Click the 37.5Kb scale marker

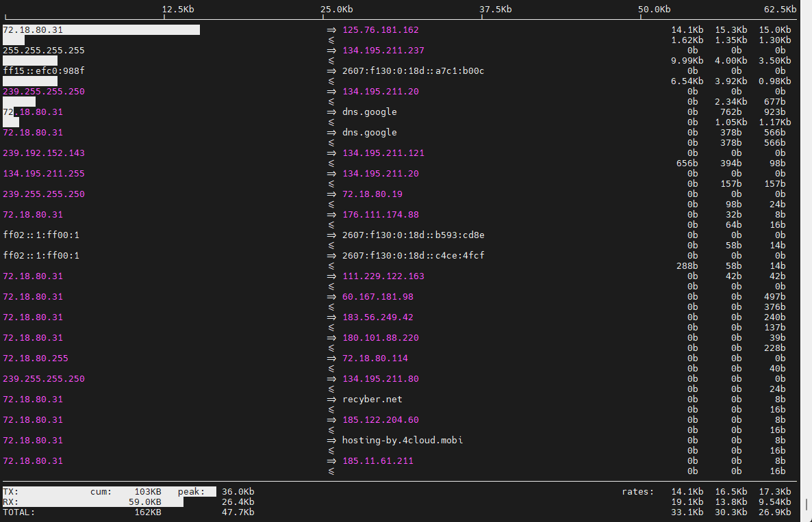tap(495, 10)
